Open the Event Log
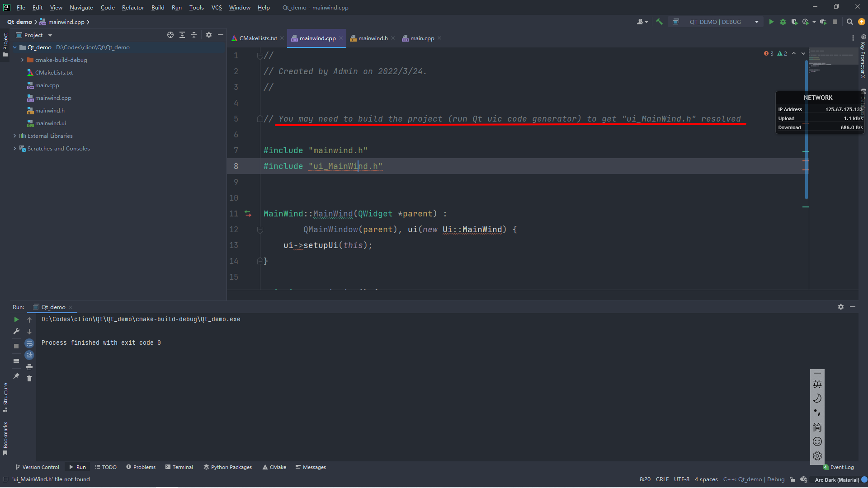The height and width of the screenshot is (488, 868). (839, 467)
